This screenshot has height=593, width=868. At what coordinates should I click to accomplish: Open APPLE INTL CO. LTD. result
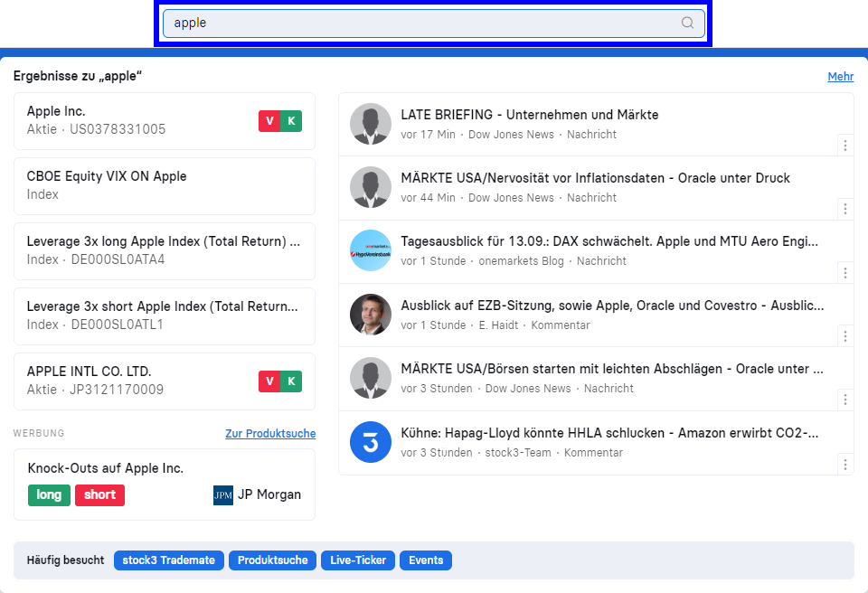(165, 381)
